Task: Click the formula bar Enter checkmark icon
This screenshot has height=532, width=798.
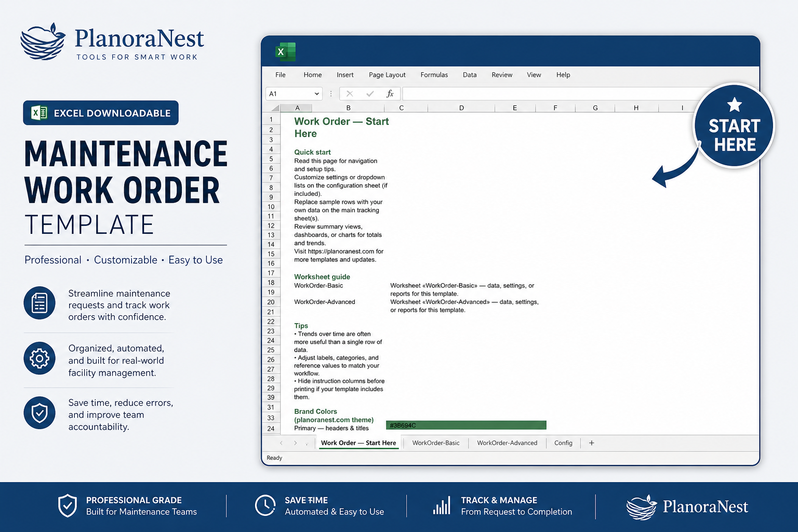Action: [370, 94]
